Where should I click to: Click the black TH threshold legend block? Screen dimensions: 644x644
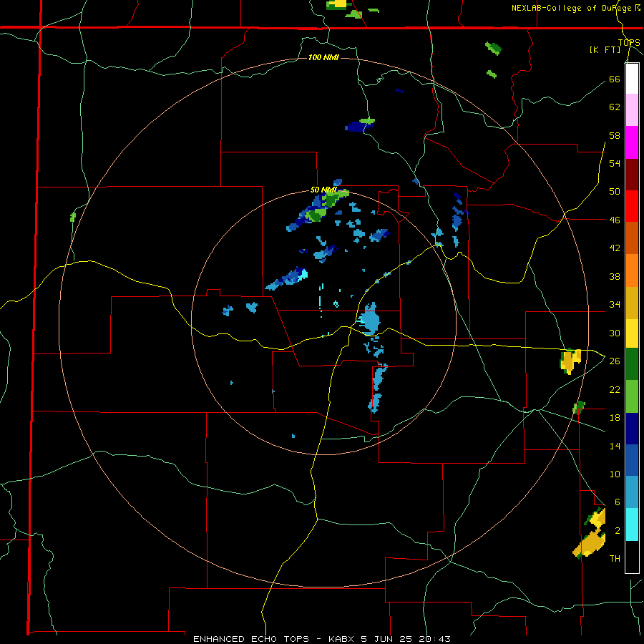[x=632, y=557]
